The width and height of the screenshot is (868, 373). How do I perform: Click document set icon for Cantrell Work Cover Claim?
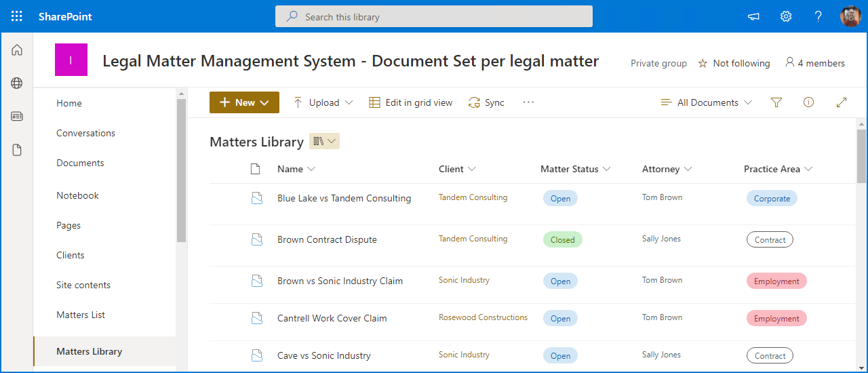(256, 318)
